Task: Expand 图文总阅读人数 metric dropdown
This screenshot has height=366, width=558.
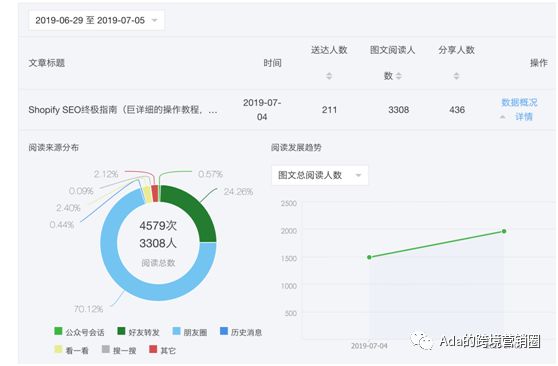Action: [320, 175]
